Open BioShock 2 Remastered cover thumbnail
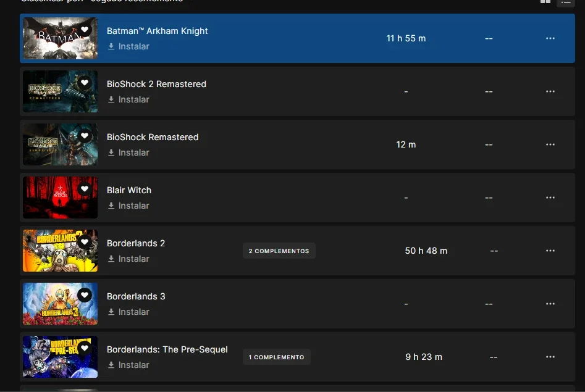Image resolution: width=585 pixels, height=392 pixels. (60, 91)
